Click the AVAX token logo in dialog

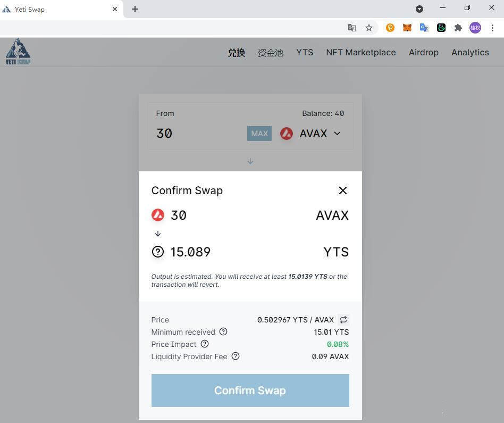pos(158,215)
